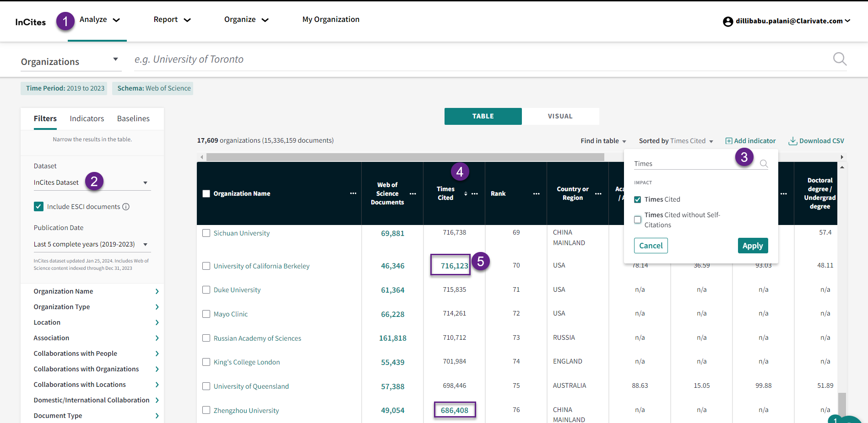Click the indicator search magnifier icon
Viewport: 868px width, 423px height.
coord(764,164)
